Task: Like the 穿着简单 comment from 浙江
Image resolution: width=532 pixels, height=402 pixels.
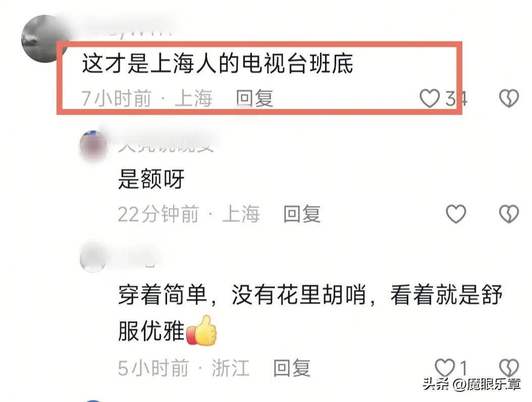Action: pyautogui.click(x=445, y=368)
